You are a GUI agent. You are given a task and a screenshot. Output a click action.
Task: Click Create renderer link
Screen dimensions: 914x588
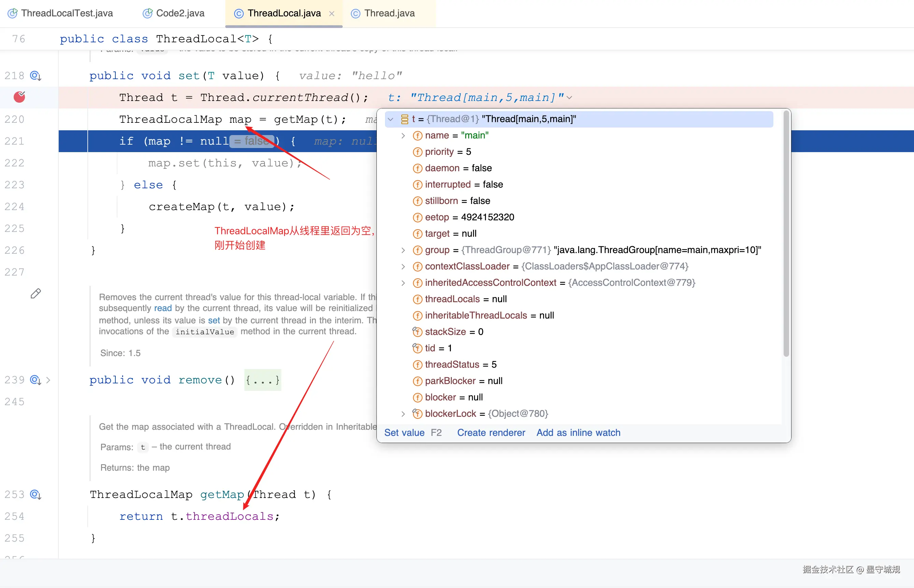pos(491,432)
